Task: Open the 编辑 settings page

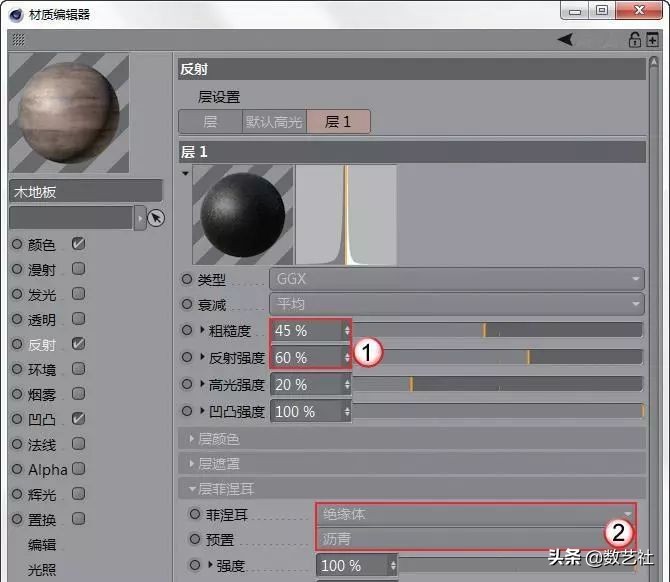Action: pos(42,544)
